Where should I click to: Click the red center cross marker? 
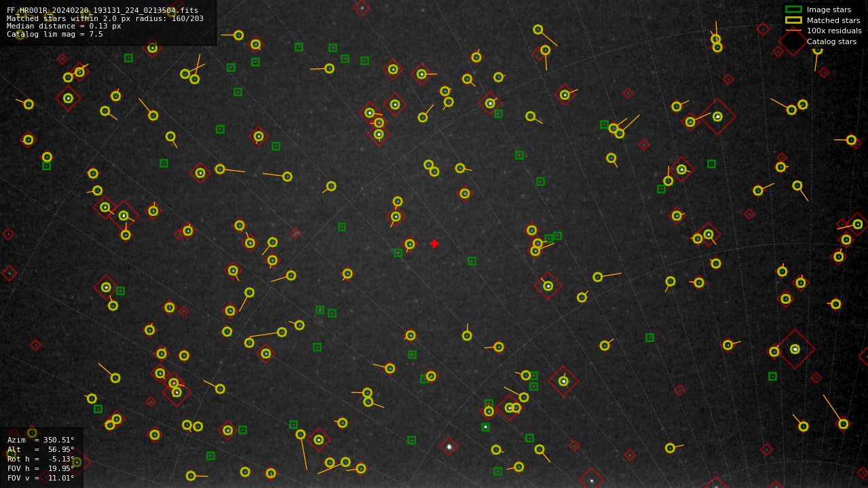click(434, 244)
